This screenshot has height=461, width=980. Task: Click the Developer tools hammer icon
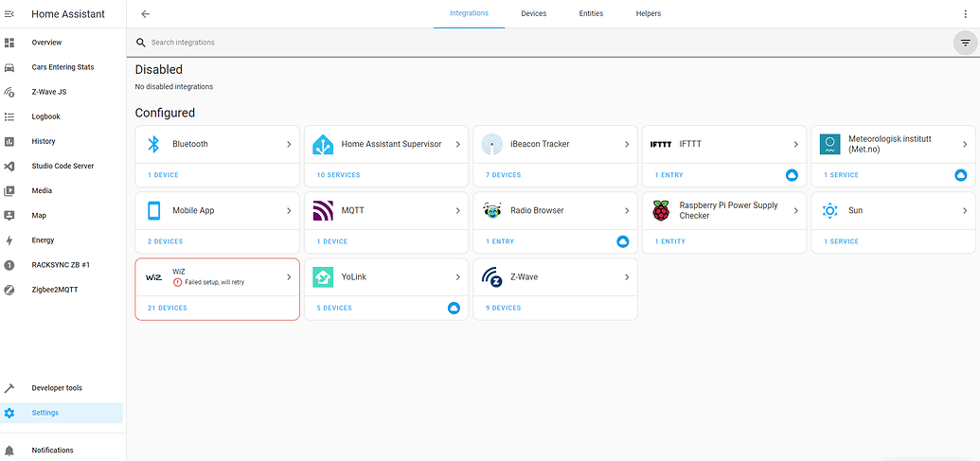[x=9, y=388]
